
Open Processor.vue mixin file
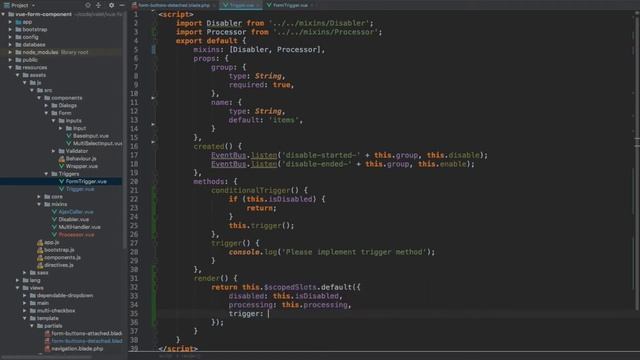point(76,235)
